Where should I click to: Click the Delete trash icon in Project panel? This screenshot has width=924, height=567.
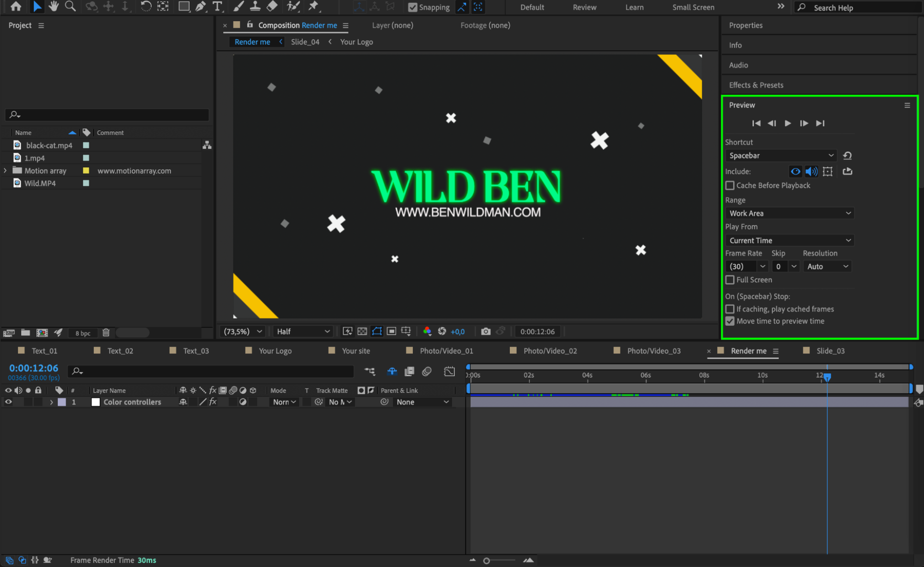click(x=106, y=333)
